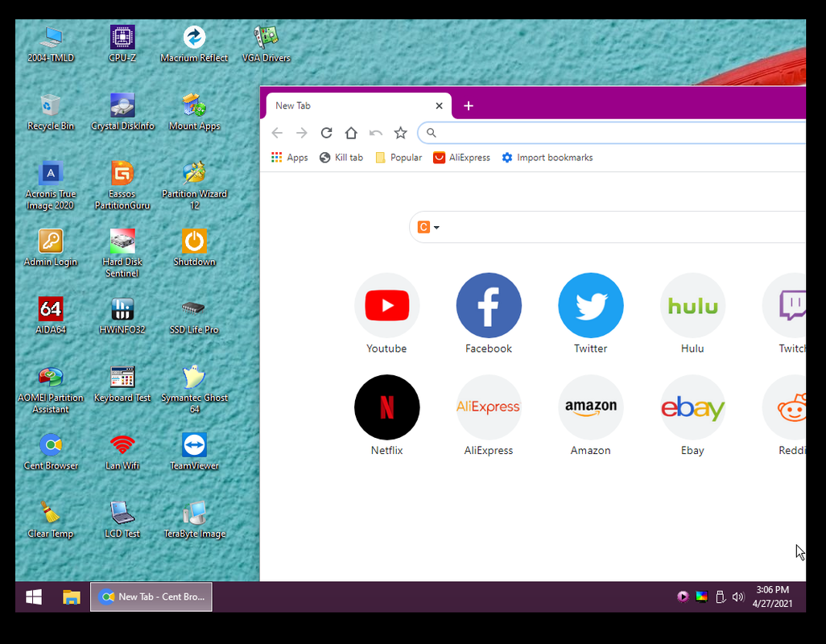Click the Kill tab bookmark
Viewport: 826px width, 644px height.
tap(341, 158)
